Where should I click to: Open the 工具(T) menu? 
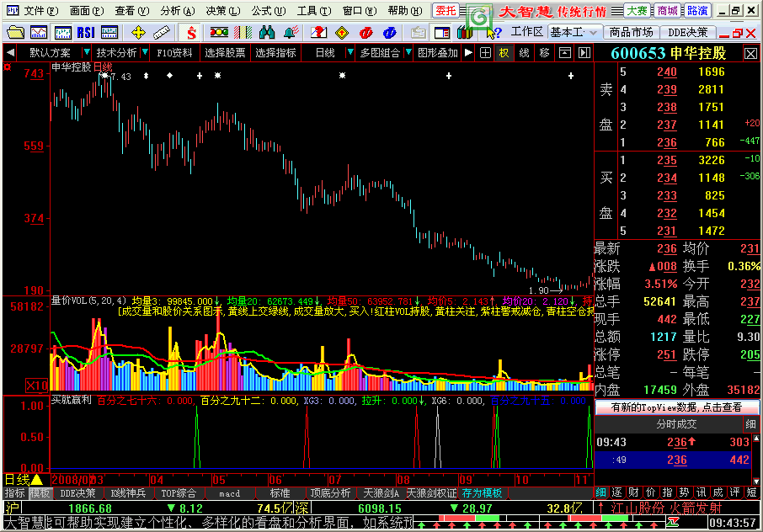point(314,11)
